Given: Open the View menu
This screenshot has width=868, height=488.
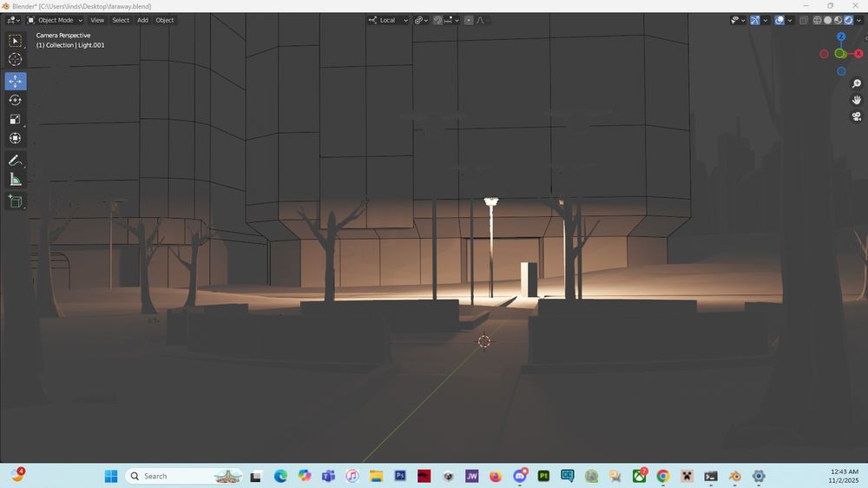Looking at the screenshot, I should click(x=97, y=20).
